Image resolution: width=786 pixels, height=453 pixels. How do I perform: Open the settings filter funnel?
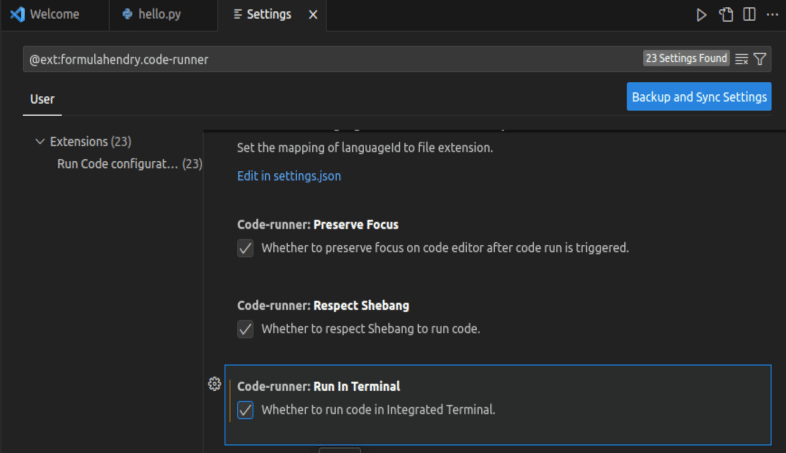760,59
